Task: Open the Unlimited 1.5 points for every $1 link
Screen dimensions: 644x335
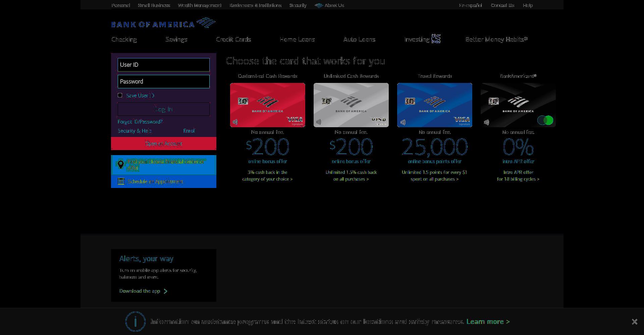Action: point(435,176)
